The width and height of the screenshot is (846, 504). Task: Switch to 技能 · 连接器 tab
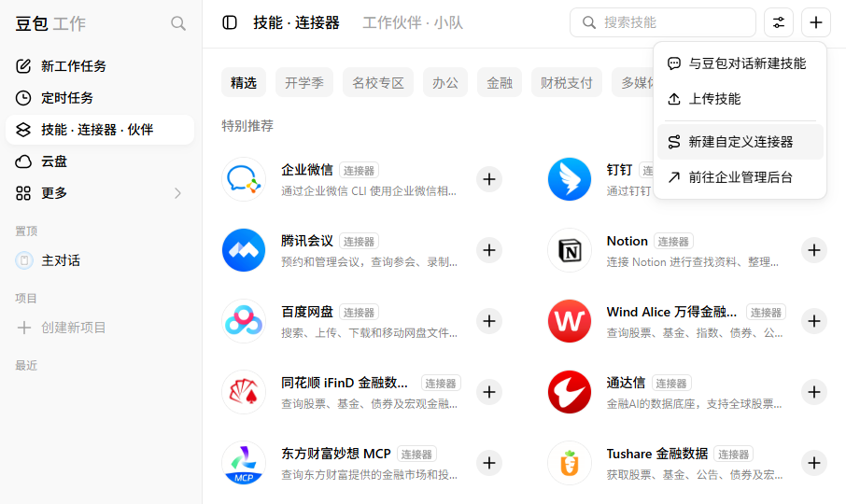296,22
